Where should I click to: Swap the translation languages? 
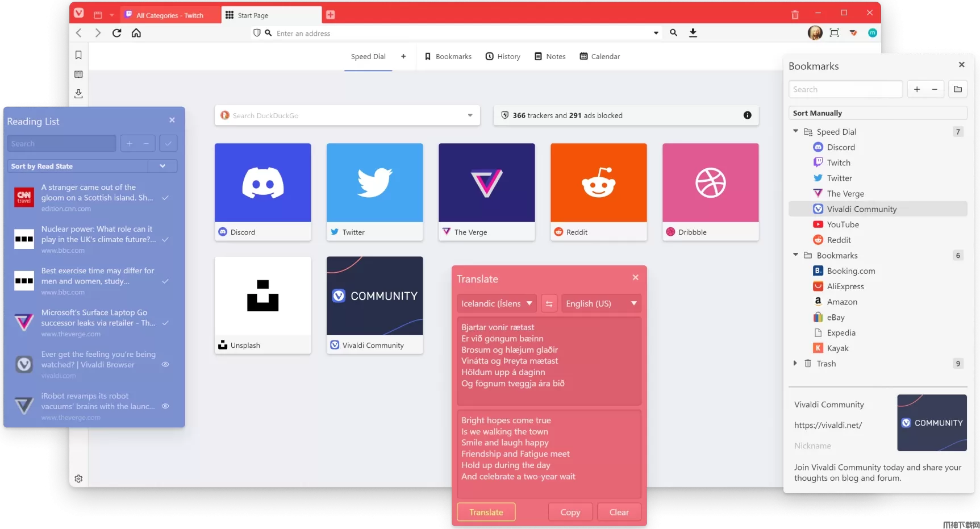549,304
